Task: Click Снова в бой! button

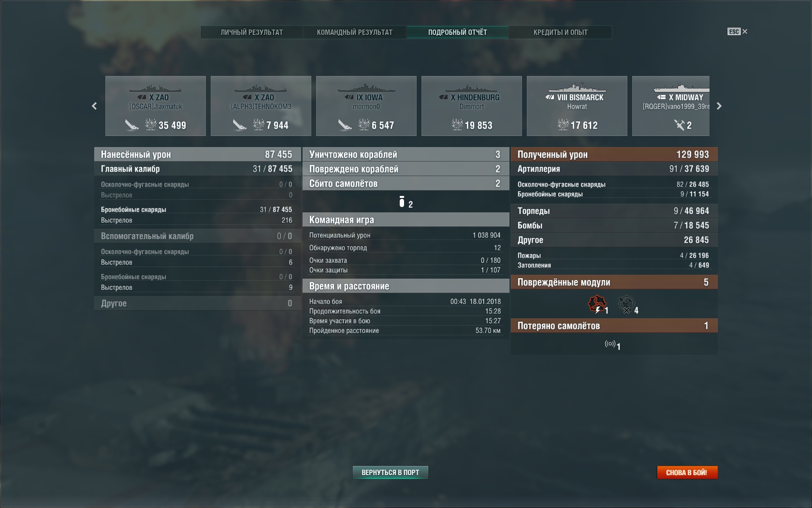Action: [687, 472]
